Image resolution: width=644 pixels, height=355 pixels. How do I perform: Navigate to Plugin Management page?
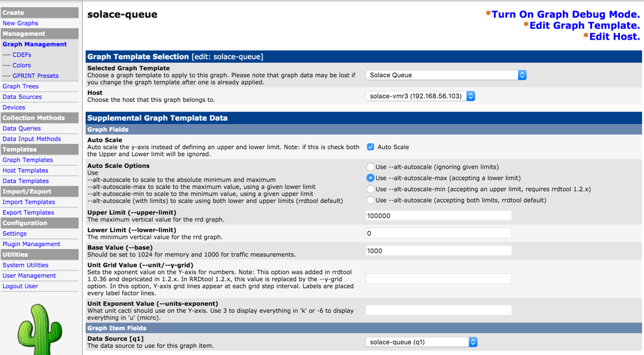pos(31,244)
